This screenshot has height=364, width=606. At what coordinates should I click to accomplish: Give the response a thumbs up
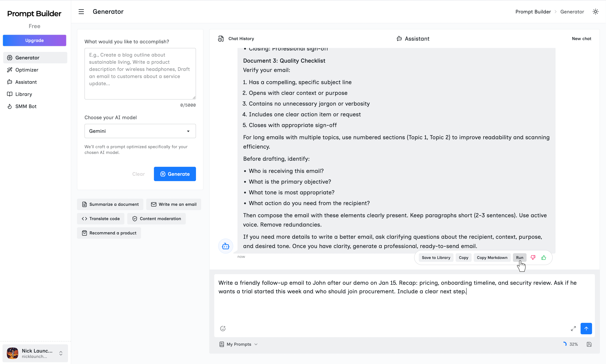pyautogui.click(x=544, y=257)
